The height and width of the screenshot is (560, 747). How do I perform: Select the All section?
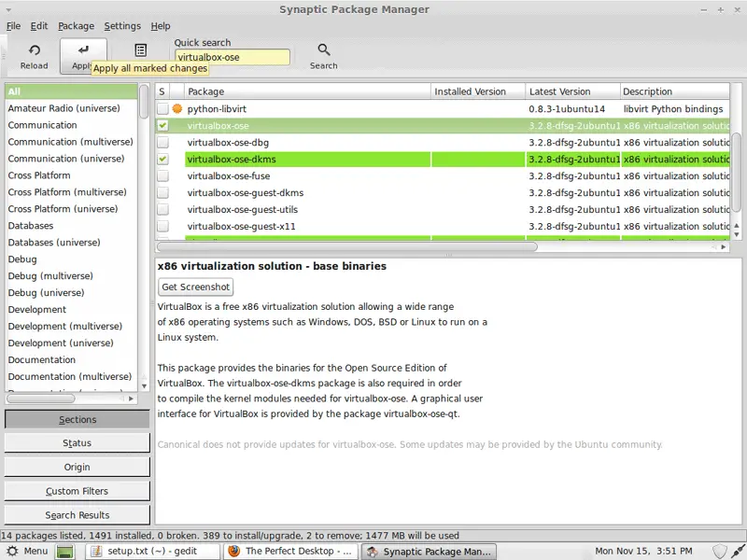(72, 91)
